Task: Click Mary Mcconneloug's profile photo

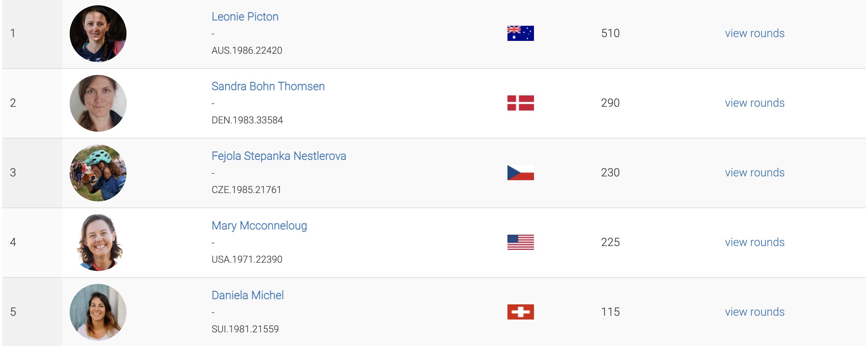Action: click(98, 243)
